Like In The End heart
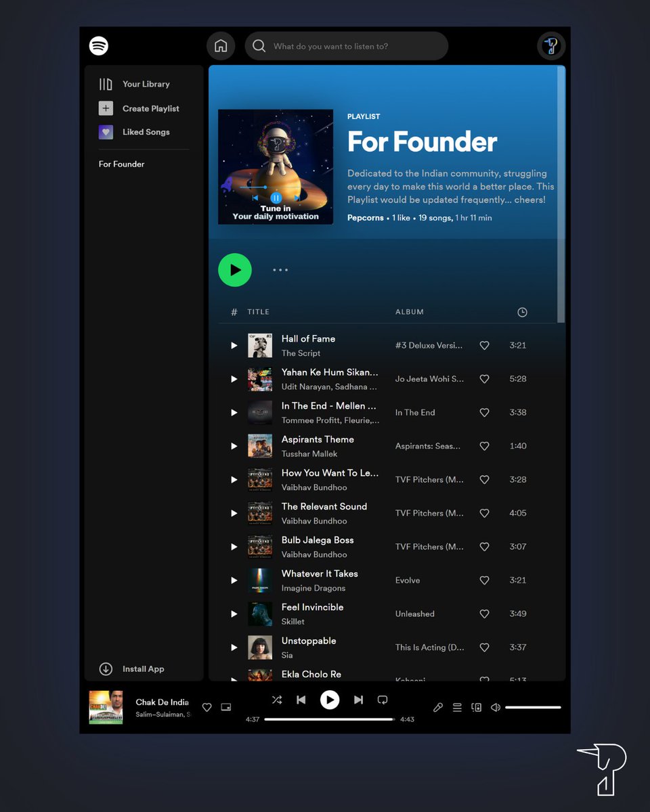Viewport: 650px width, 812px height. (484, 412)
